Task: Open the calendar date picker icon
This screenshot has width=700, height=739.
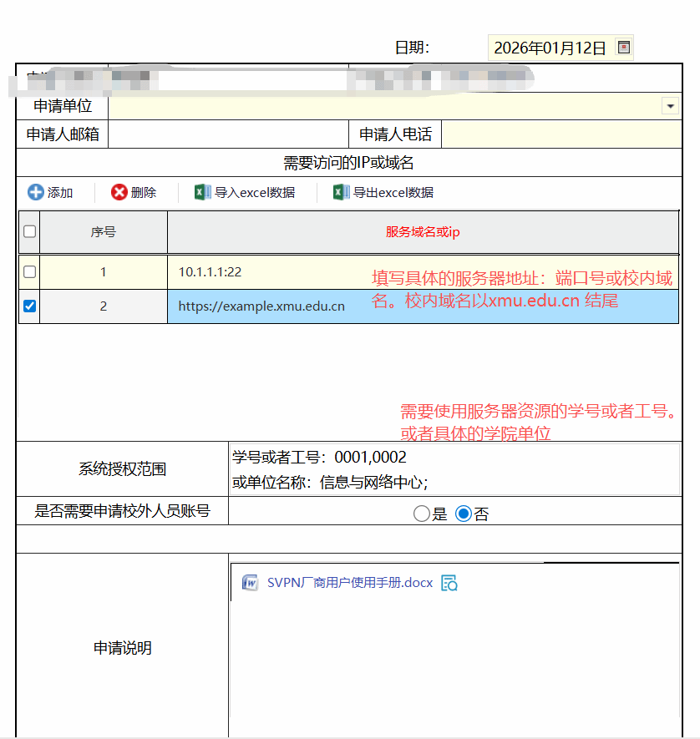Action: pos(623,48)
